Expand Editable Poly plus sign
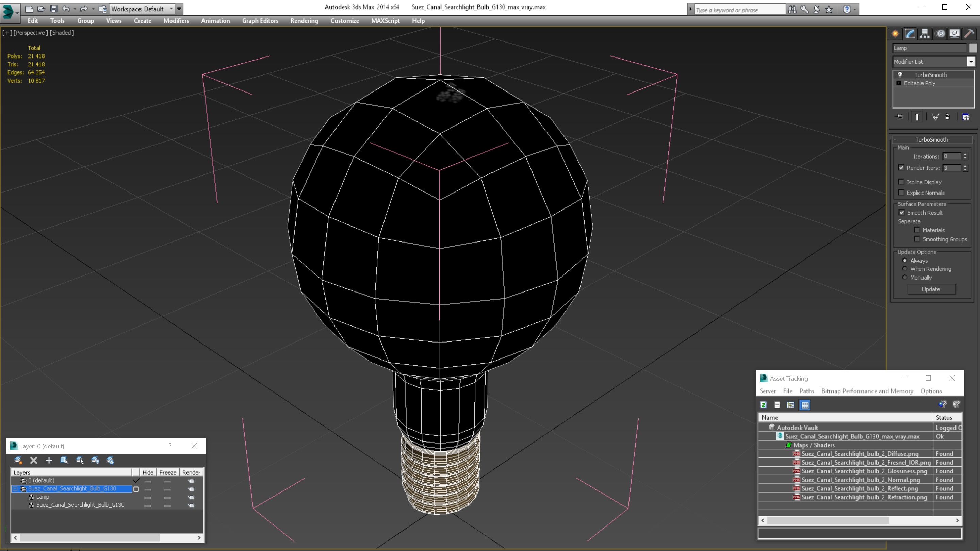Image resolution: width=980 pixels, height=551 pixels. (899, 83)
